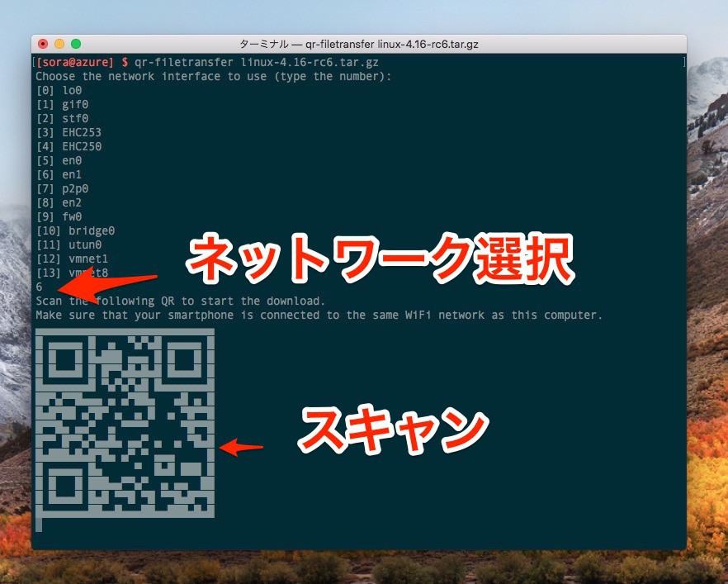Click the terminal cursor block below QR code
Viewport: 728px width, 584px height.
click(x=39, y=525)
